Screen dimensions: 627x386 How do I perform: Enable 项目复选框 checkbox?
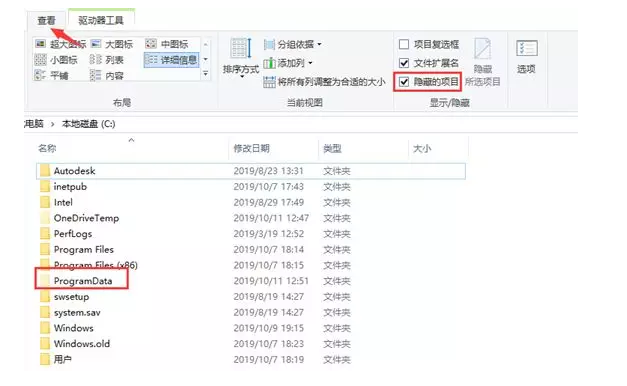click(404, 44)
